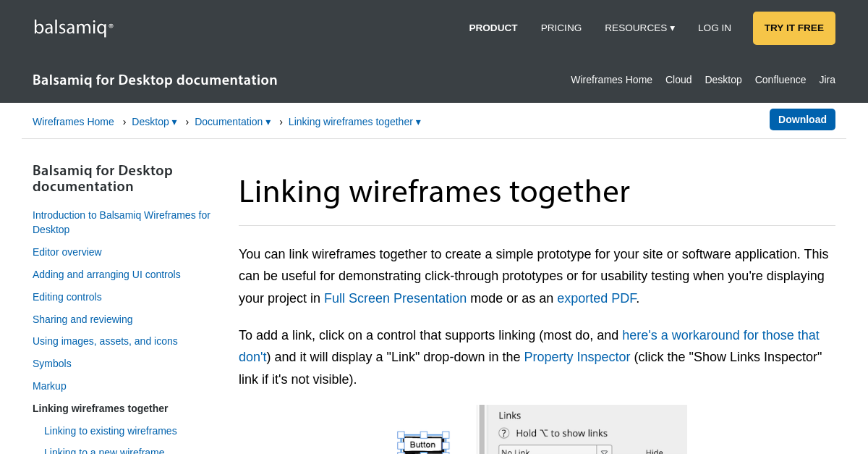Click the Button wireframe screenshot image
Image resolution: width=868 pixels, height=454 pixels.
pos(423,443)
